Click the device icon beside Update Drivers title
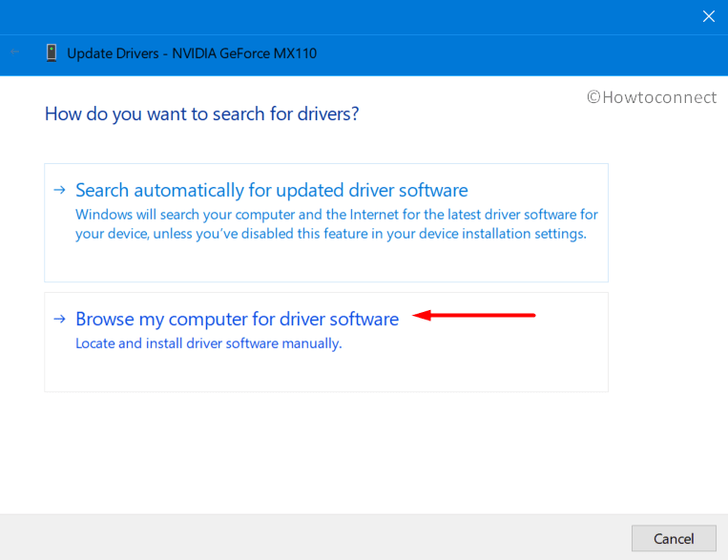The height and width of the screenshot is (560, 728). tap(51, 53)
